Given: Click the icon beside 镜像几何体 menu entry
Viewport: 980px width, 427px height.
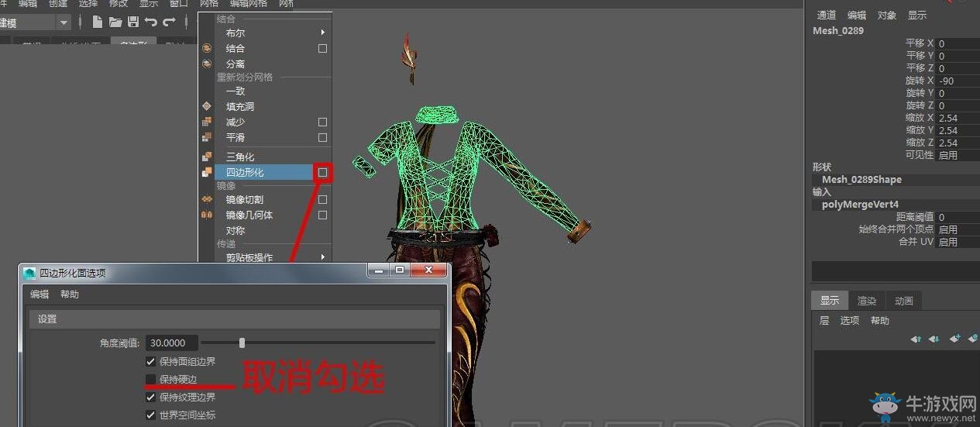Looking at the screenshot, I should coord(207,215).
